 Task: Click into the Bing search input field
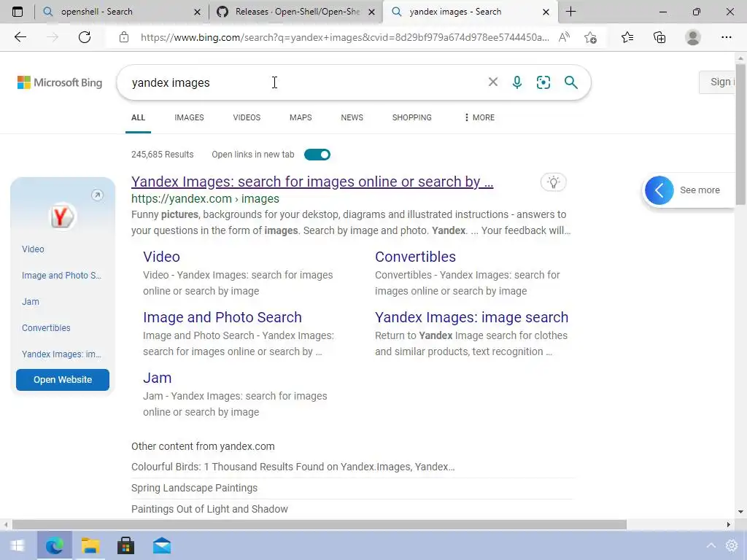305,82
